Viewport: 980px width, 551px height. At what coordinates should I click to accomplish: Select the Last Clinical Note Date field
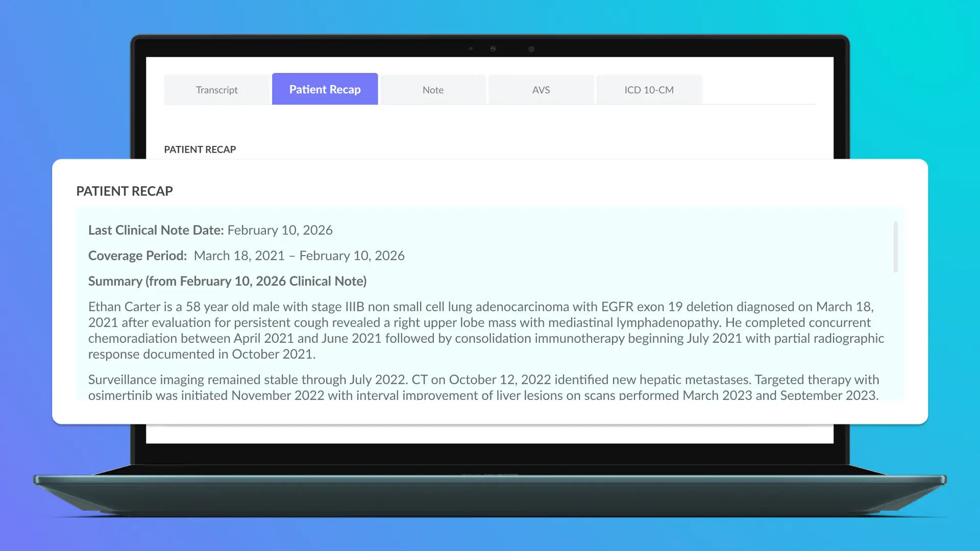pos(155,230)
